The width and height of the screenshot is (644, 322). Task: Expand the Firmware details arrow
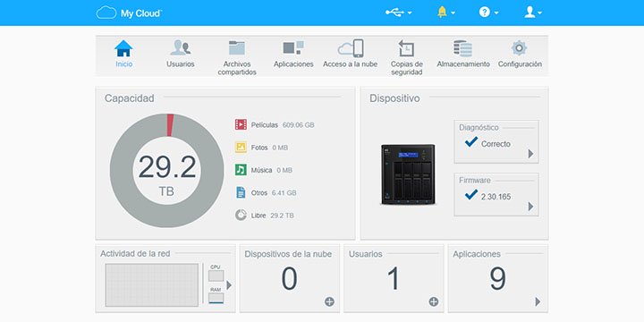pos(530,207)
